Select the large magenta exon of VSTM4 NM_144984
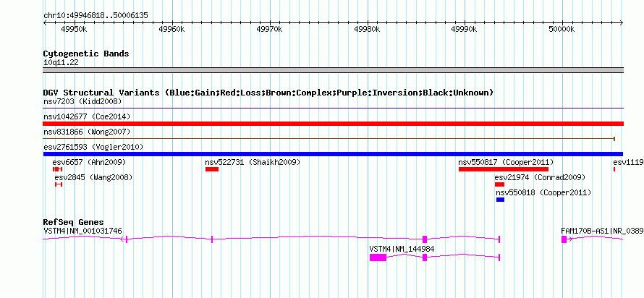Viewport: 644px width, 298px height. pos(378,257)
